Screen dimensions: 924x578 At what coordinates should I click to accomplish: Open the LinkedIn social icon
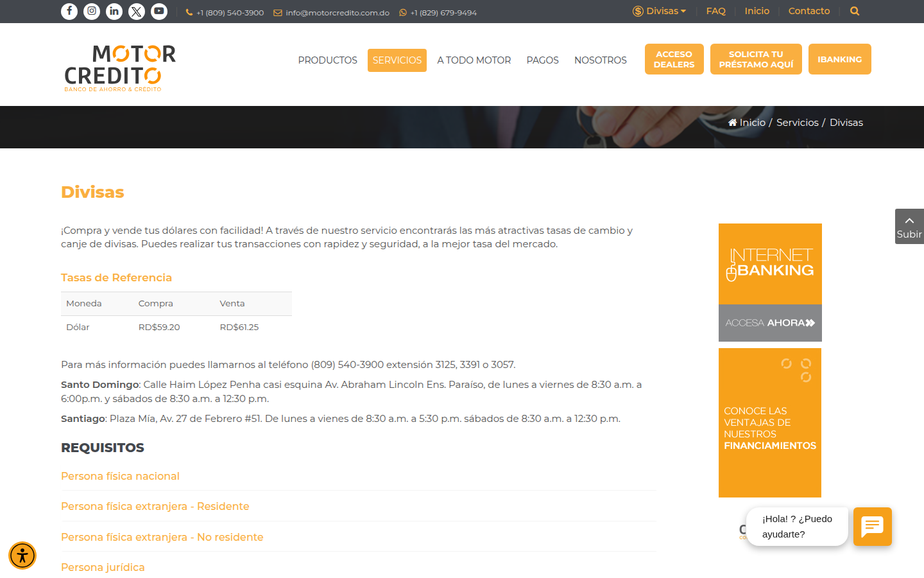[114, 12]
